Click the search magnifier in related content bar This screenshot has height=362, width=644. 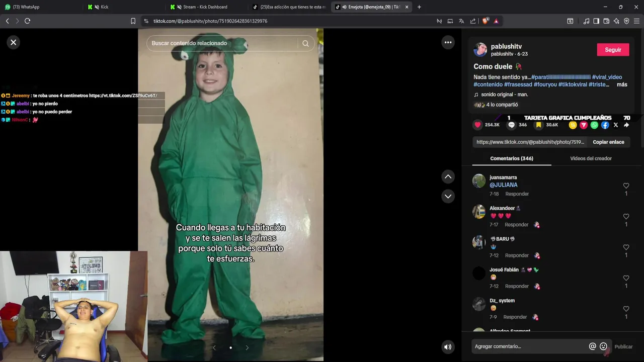305,43
